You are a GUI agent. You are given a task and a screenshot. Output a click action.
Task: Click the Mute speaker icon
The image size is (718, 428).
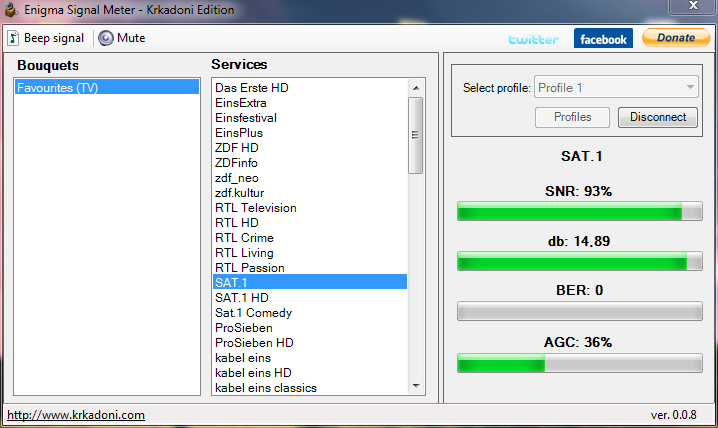106,38
